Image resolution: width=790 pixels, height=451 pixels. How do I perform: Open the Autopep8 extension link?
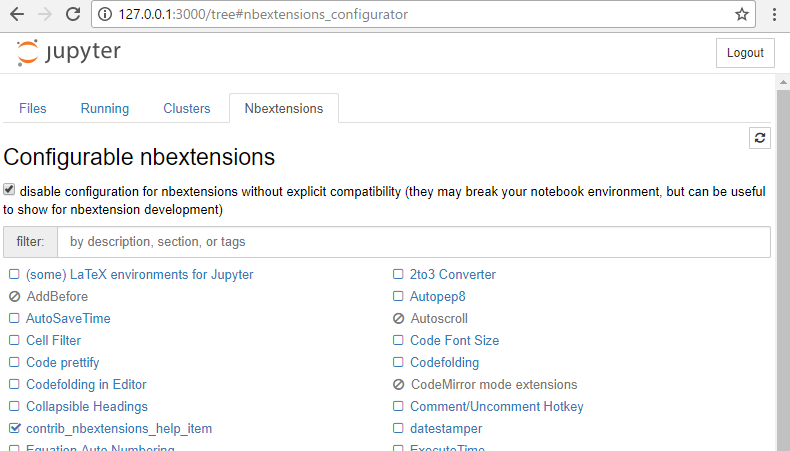tap(437, 297)
